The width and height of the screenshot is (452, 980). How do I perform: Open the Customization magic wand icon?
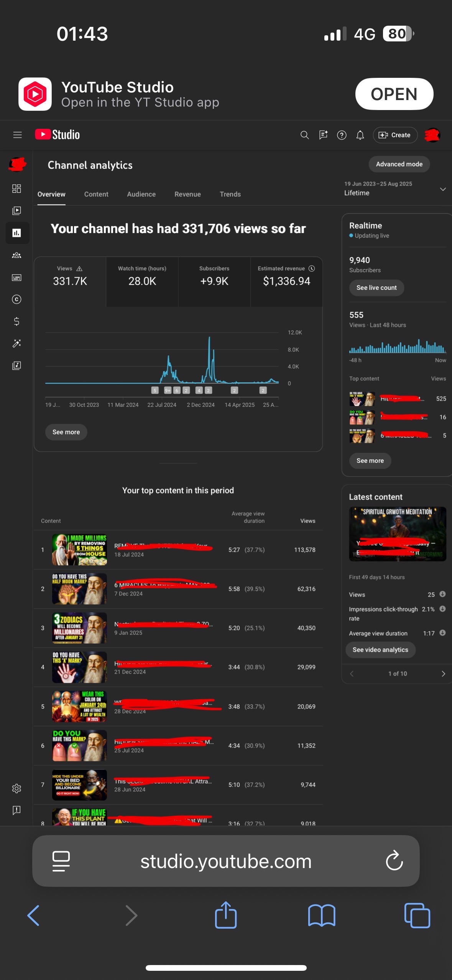(x=16, y=344)
